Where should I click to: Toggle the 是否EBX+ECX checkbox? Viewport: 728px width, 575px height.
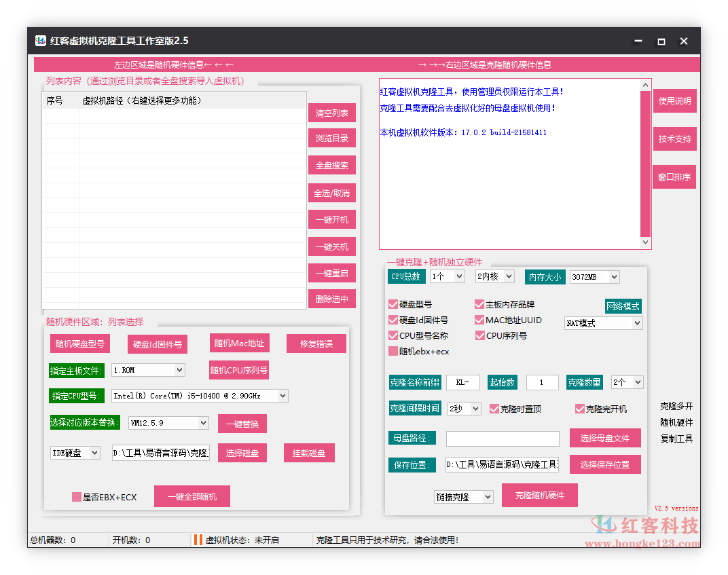tap(76, 496)
